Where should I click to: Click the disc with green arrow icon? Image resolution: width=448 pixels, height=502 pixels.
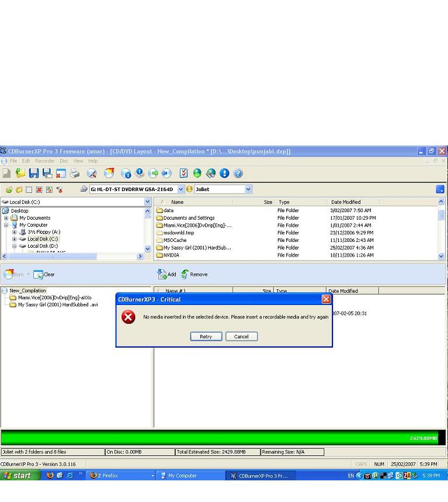[x=153, y=173]
